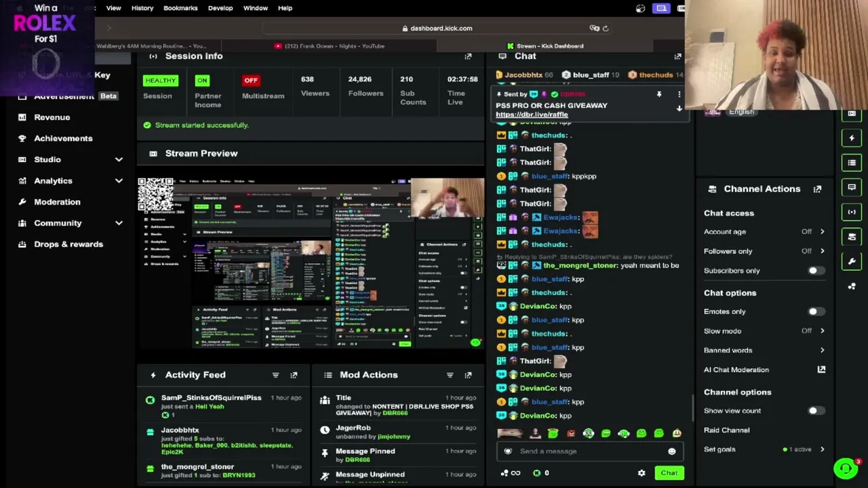Click the lightning bolt icon in right sidebar
Viewport: 868px width, 488px height.
point(852,138)
